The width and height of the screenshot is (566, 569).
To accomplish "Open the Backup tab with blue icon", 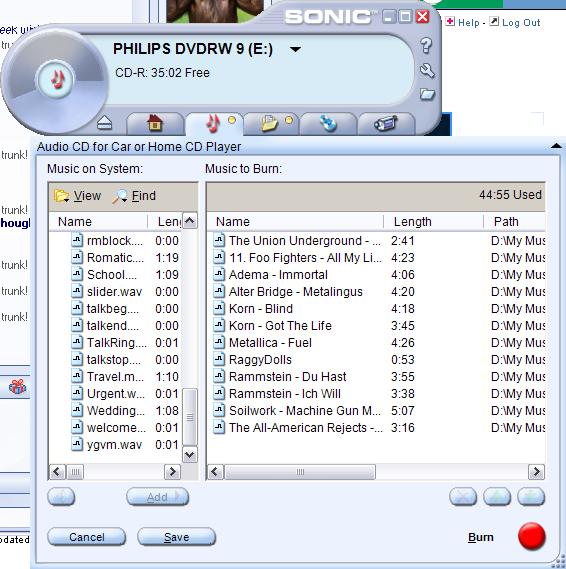I will (x=328, y=123).
